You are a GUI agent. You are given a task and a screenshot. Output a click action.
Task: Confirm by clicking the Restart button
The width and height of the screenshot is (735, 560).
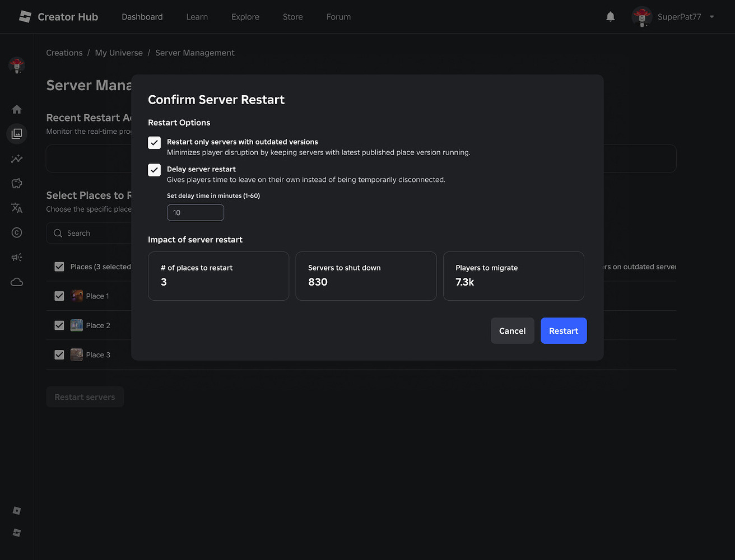pos(564,330)
